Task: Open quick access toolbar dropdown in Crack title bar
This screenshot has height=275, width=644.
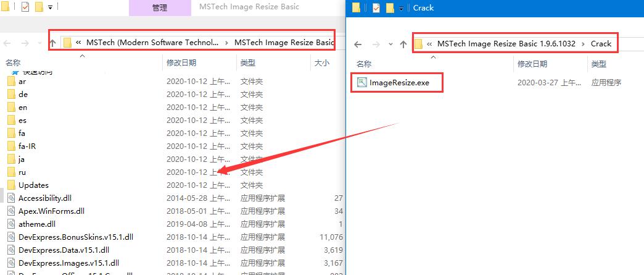Action: click(401, 8)
